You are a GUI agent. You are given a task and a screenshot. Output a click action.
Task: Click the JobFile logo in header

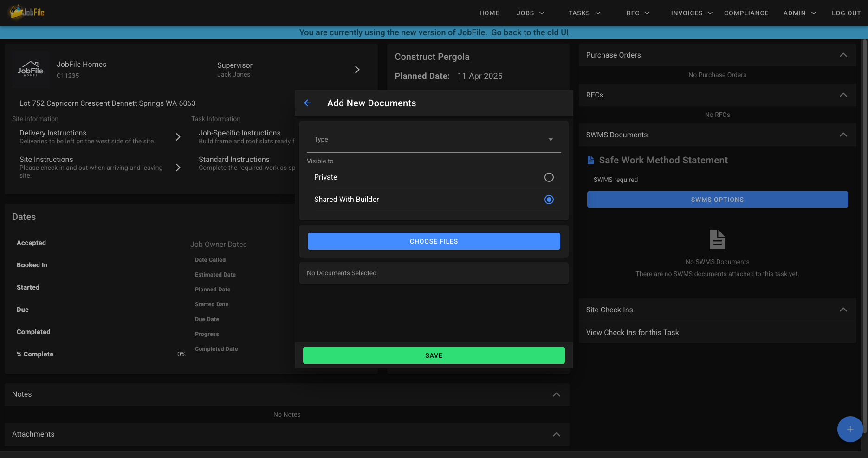pos(27,12)
